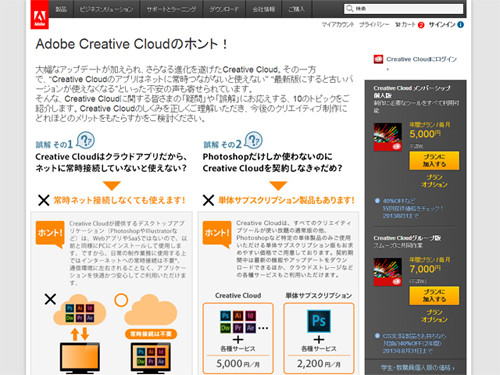Click the blank orange monitor icon
This screenshot has width=500, height=375.
coord(80,358)
